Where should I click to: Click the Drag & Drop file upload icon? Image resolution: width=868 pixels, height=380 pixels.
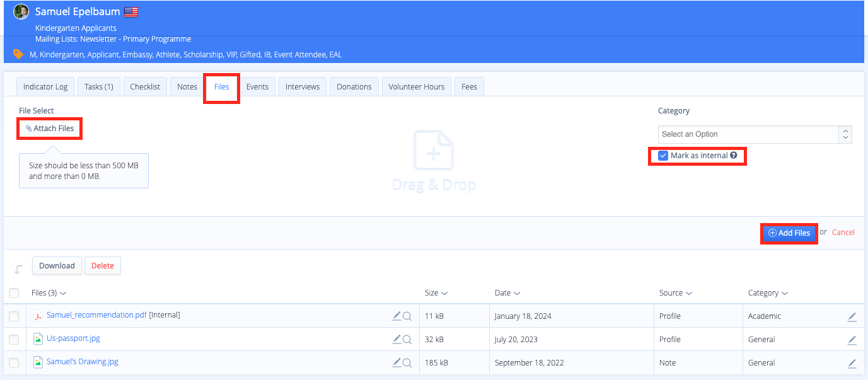click(x=434, y=151)
